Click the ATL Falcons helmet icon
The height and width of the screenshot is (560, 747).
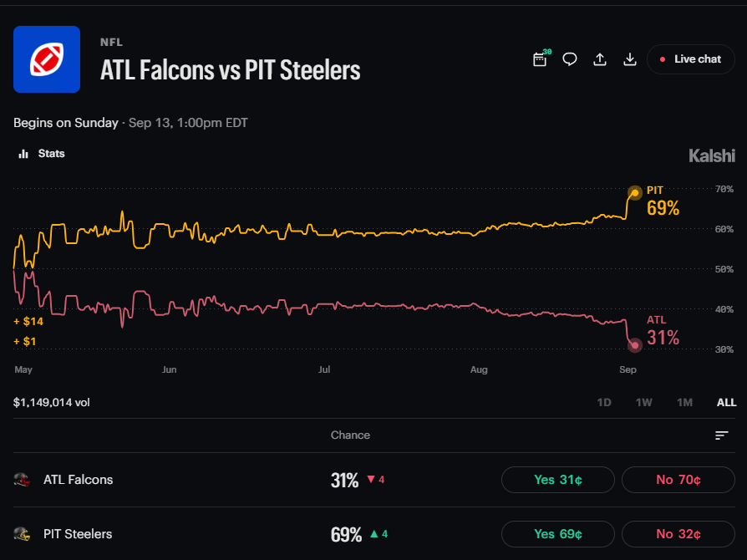pyautogui.click(x=22, y=480)
